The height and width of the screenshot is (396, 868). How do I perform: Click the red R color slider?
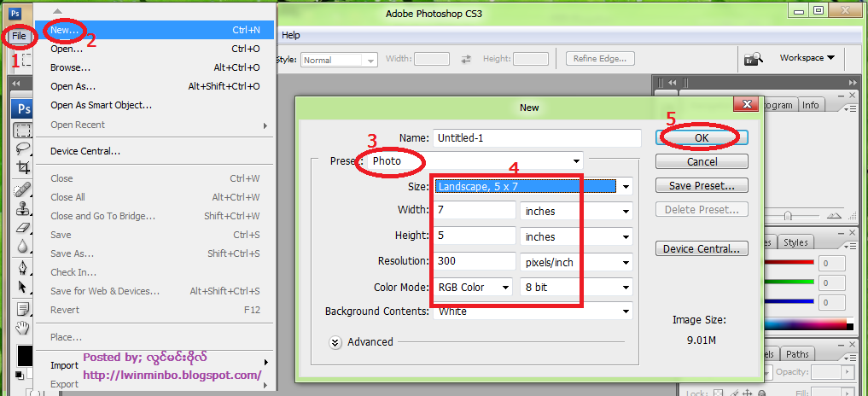[789, 263]
